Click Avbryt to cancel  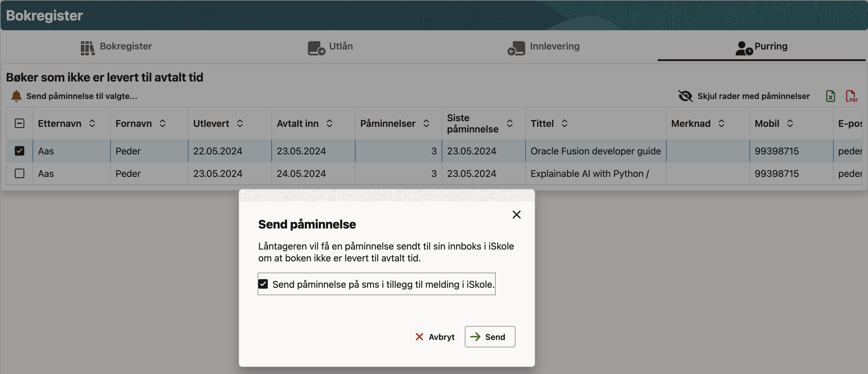pyautogui.click(x=435, y=337)
